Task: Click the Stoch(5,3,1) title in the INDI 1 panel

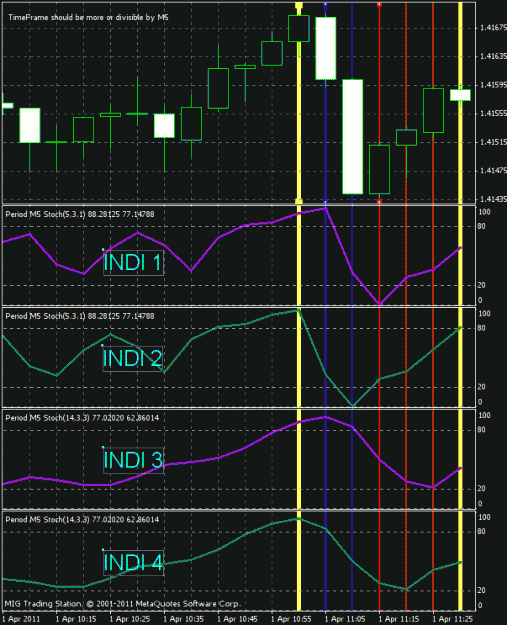Action: [80, 214]
